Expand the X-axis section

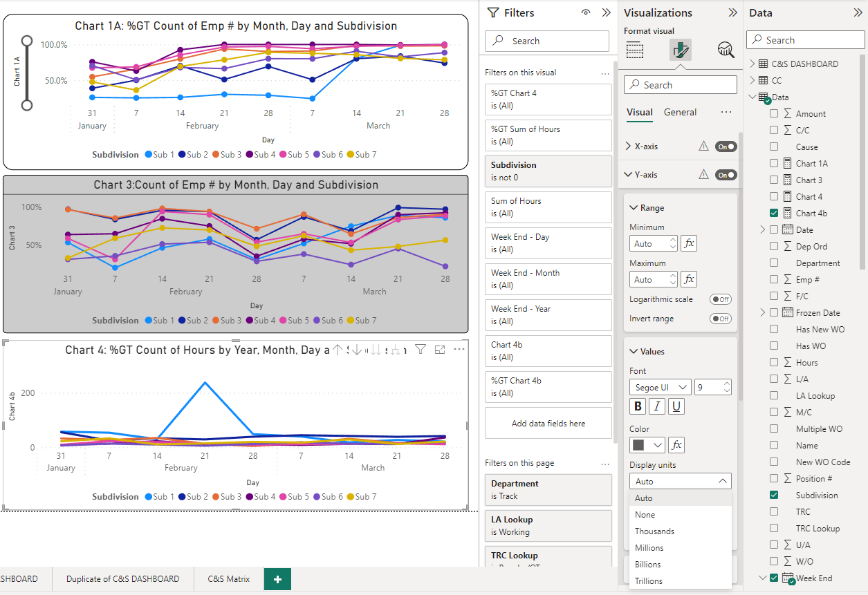(628, 147)
